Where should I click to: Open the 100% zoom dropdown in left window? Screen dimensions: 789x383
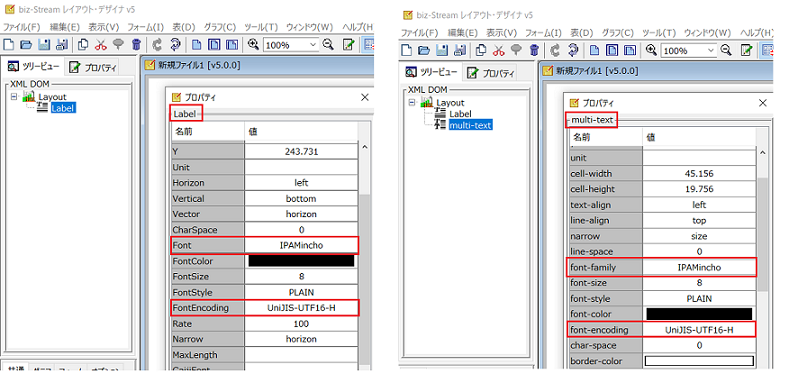312,45
